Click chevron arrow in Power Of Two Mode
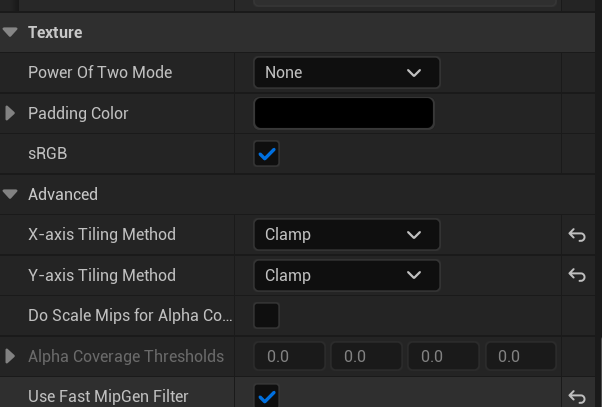Viewport: 602px width, 407px height. [x=414, y=73]
